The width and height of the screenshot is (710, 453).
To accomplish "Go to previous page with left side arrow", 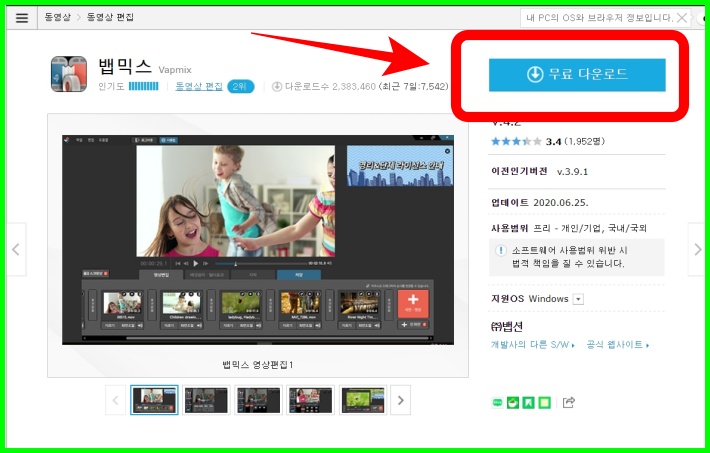I will tap(16, 249).
